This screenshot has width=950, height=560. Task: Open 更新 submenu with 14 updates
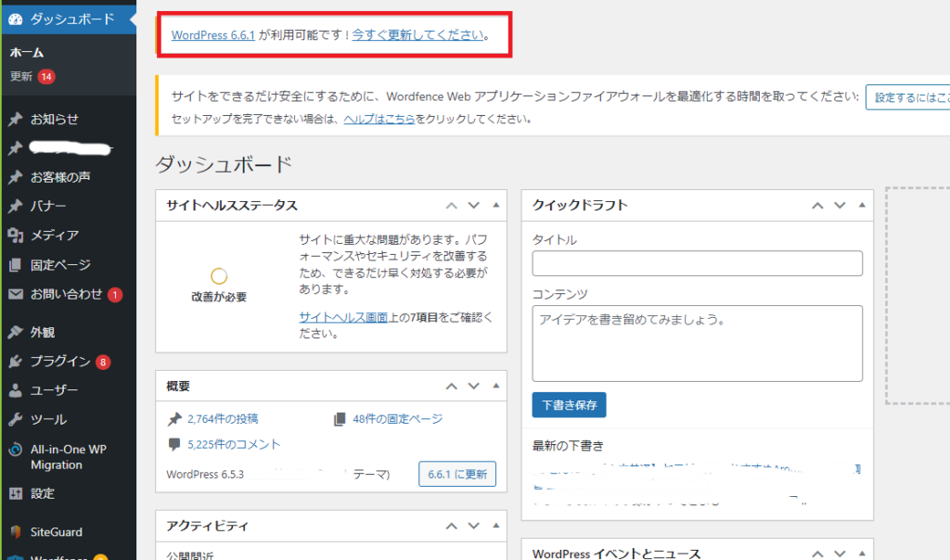click(32, 76)
